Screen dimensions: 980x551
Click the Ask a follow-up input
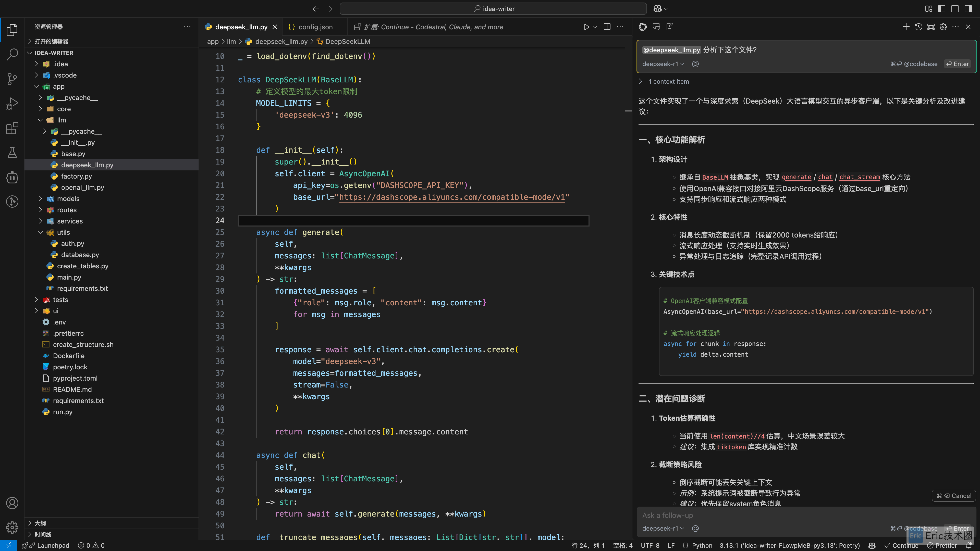806,516
